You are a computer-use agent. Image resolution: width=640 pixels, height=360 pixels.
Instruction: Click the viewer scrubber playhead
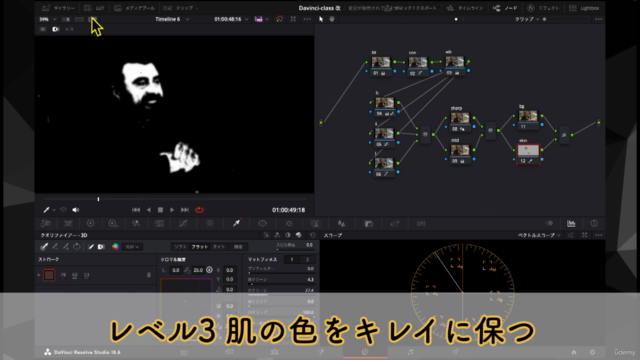(98, 199)
